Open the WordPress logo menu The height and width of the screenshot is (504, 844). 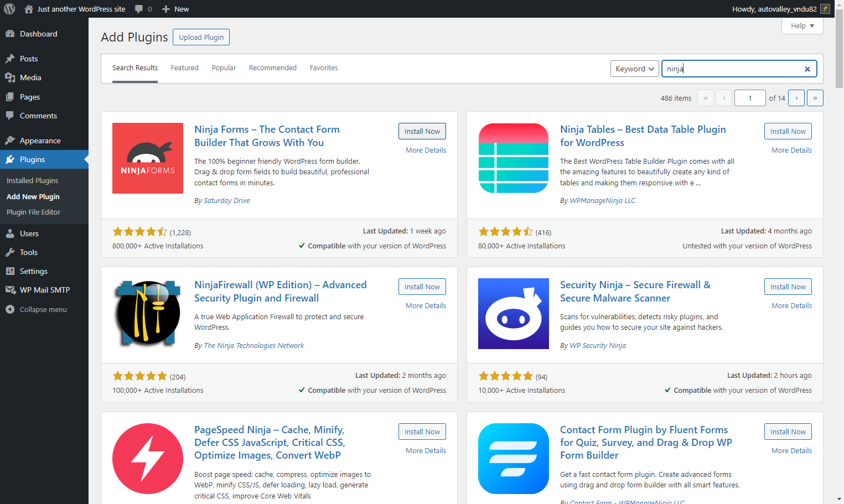pyautogui.click(x=9, y=9)
